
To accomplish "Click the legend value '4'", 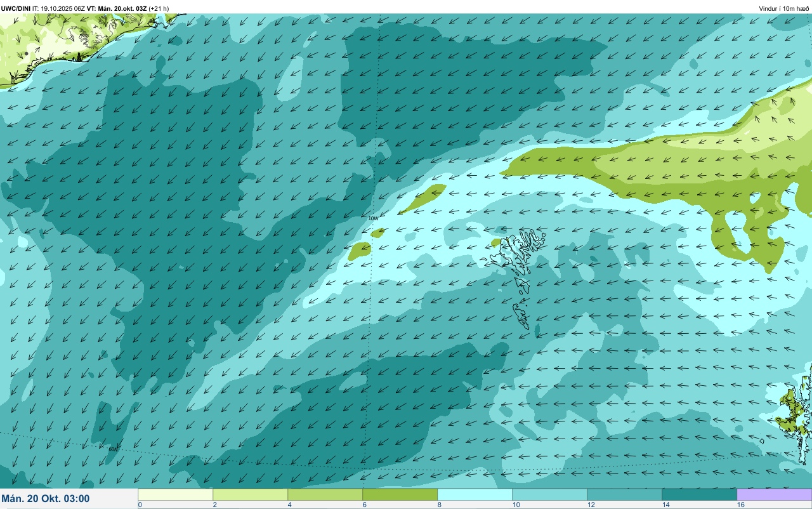I will [290, 505].
